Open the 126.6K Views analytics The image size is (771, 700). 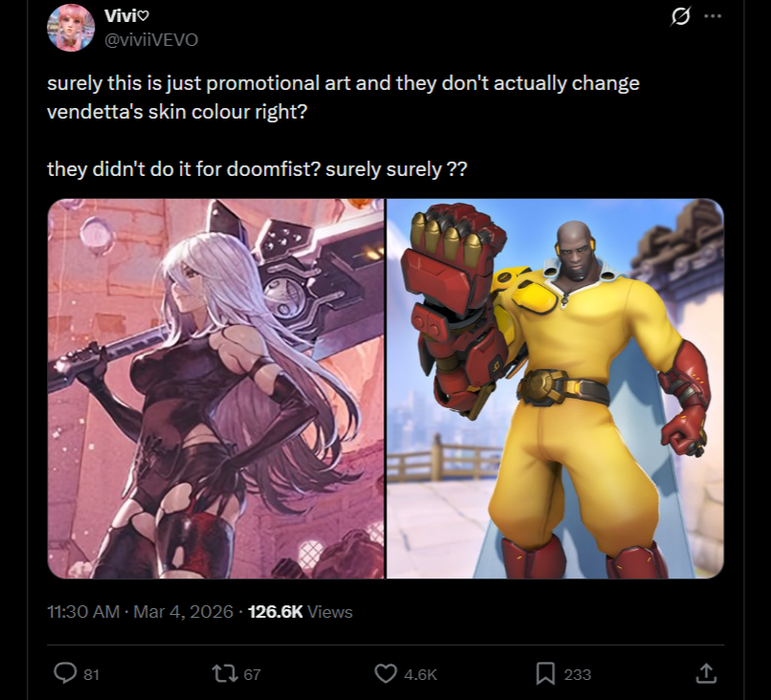pos(300,611)
